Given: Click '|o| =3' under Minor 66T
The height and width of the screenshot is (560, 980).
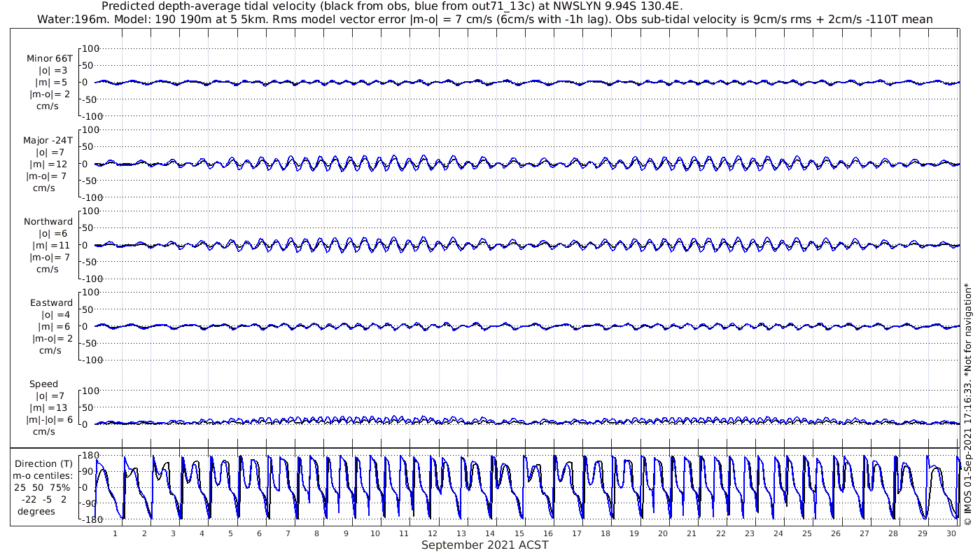Looking at the screenshot, I should tap(53, 71).
